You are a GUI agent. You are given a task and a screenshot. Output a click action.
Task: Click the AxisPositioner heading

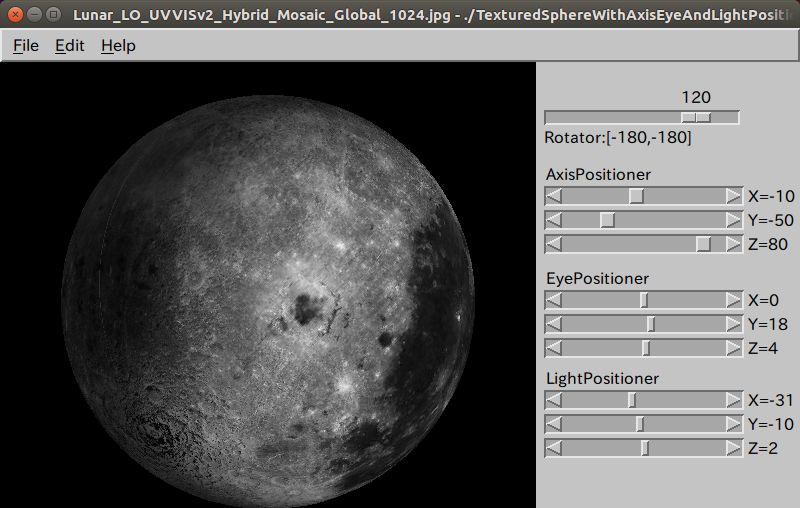pyautogui.click(x=598, y=175)
